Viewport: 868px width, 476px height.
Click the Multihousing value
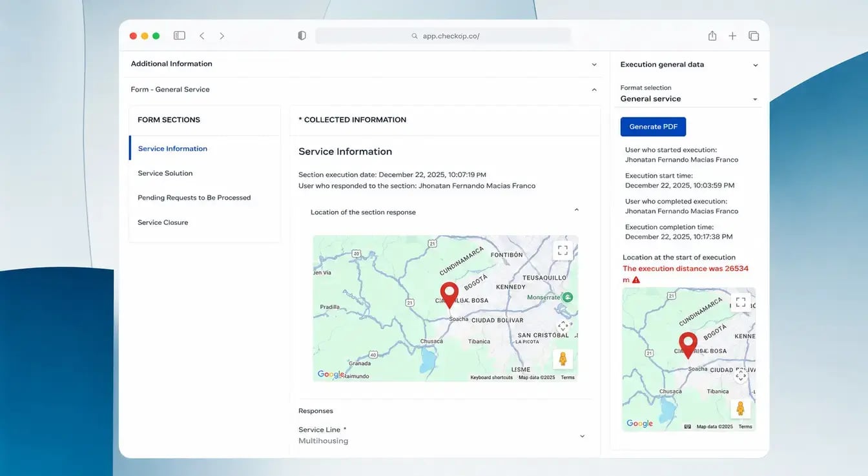click(323, 441)
